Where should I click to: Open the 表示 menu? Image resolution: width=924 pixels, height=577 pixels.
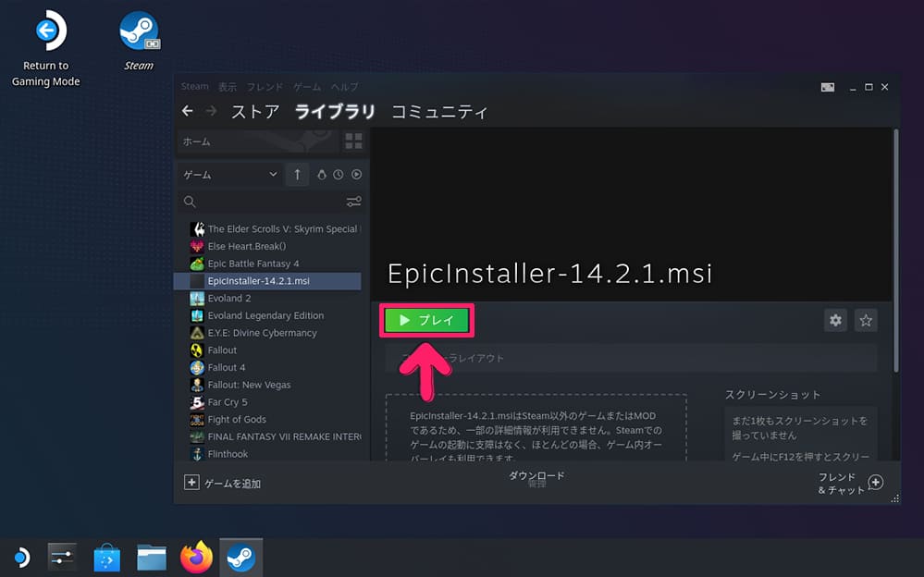pyautogui.click(x=227, y=87)
